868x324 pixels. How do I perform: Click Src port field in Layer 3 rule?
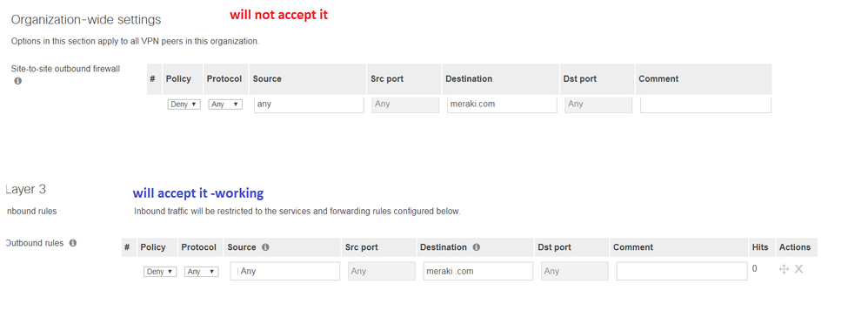tap(382, 271)
